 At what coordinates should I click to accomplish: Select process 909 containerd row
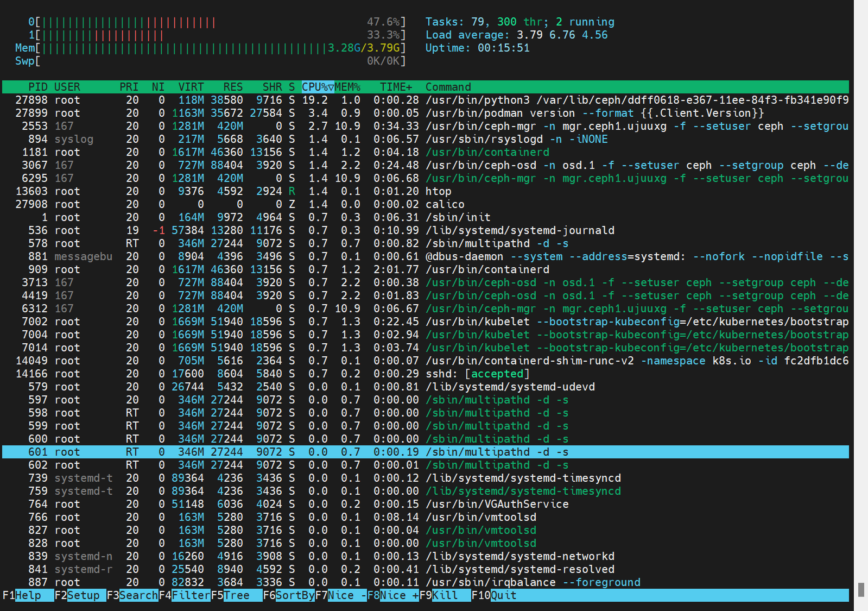coord(426,269)
